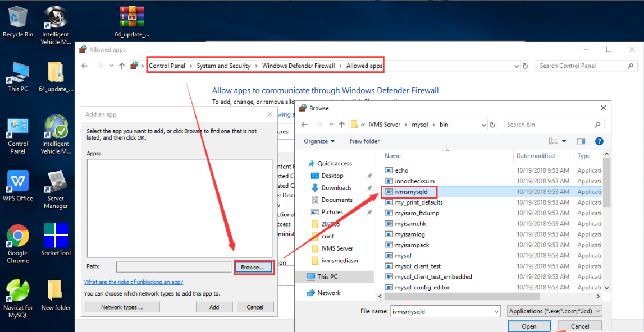
Task: Select This PC in navigation pane
Action: coord(327,276)
